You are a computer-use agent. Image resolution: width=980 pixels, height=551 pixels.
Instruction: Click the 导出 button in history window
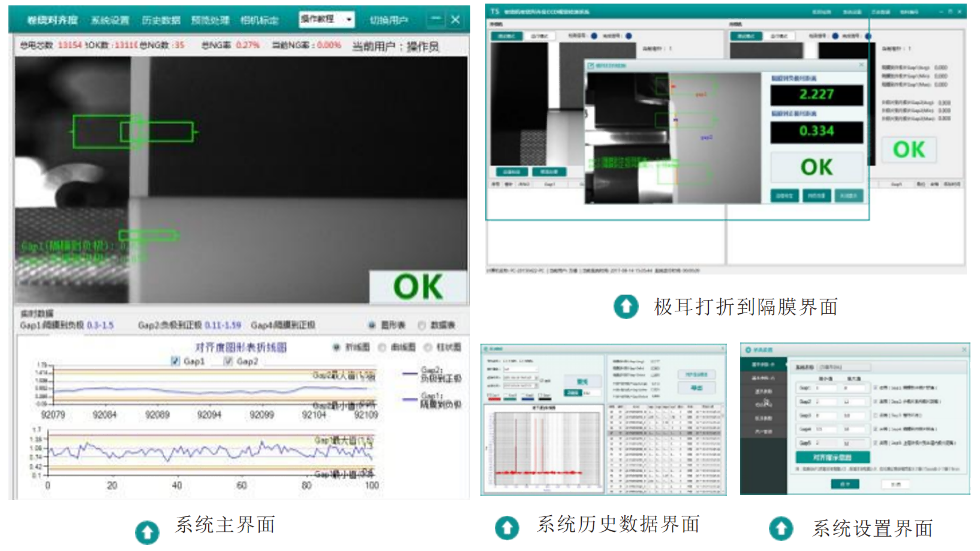pyautogui.click(x=696, y=388)
